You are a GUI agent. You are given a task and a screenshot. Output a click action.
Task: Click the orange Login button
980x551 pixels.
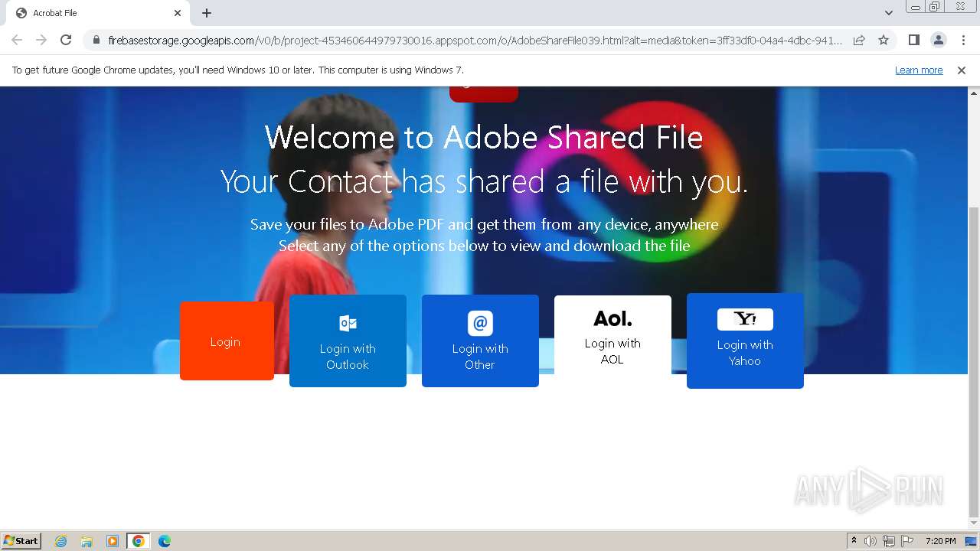point(227,341)
